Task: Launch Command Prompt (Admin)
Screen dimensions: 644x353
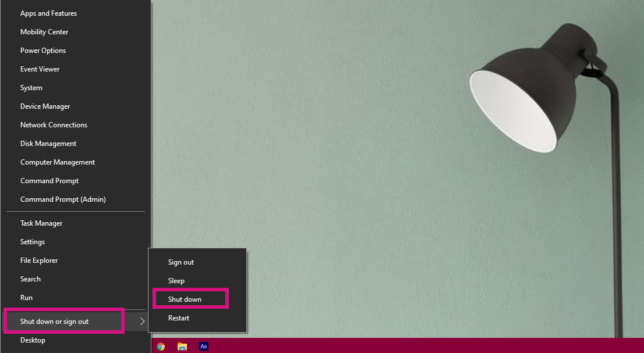Action: point(63,199)
